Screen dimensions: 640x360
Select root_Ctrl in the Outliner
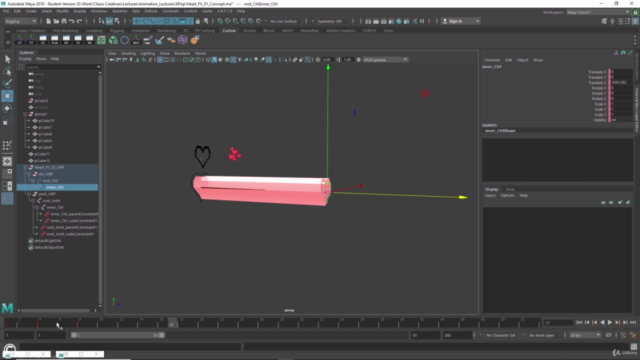(50, 181)
